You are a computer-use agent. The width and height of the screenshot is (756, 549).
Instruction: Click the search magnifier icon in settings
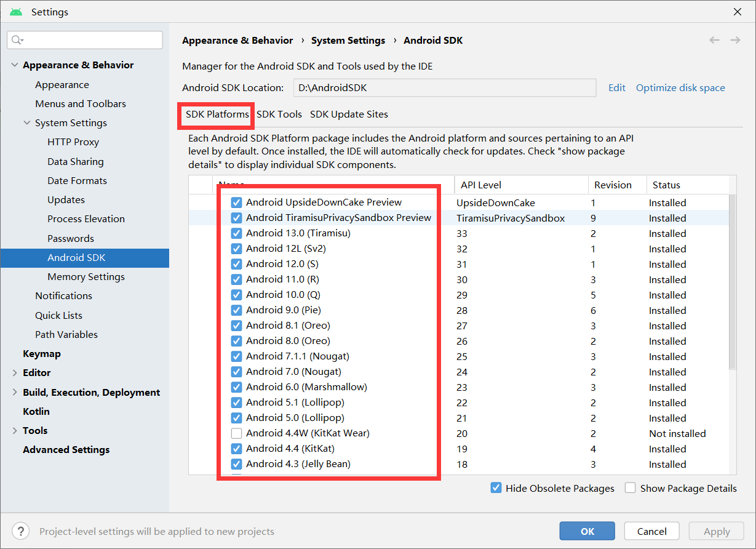point(17,40)
